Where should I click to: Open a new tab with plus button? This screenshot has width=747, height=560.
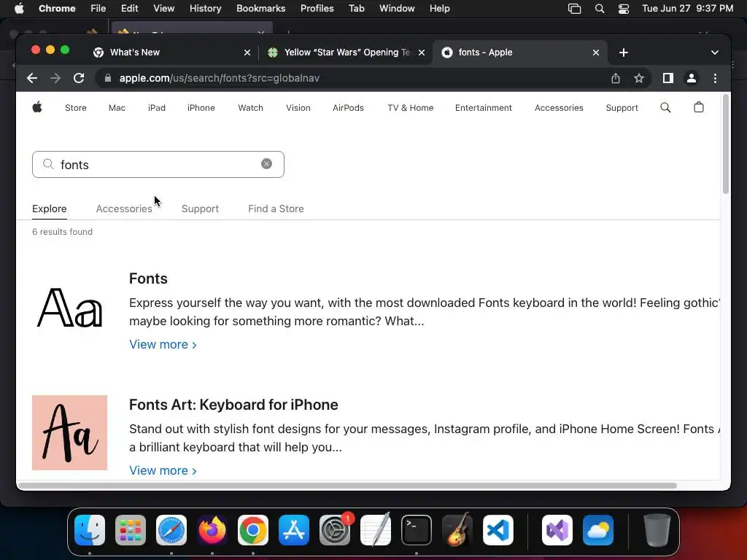pyautogui.click(x=623, y=52)
